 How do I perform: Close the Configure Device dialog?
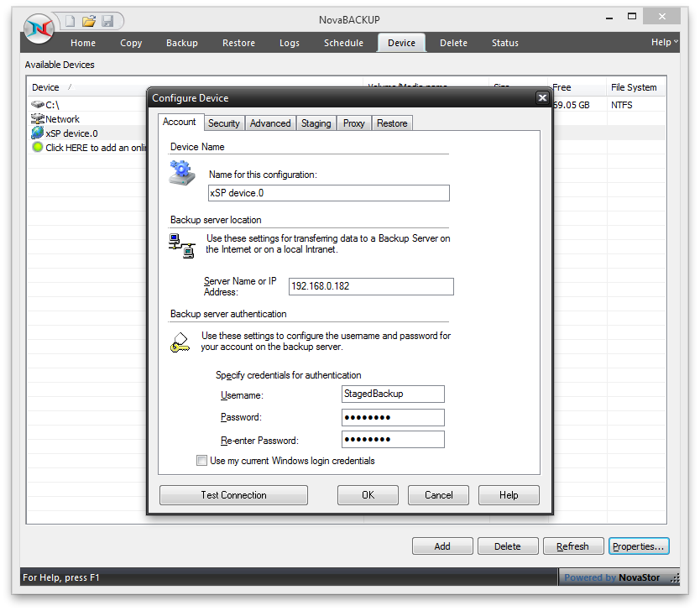[542, 97]
